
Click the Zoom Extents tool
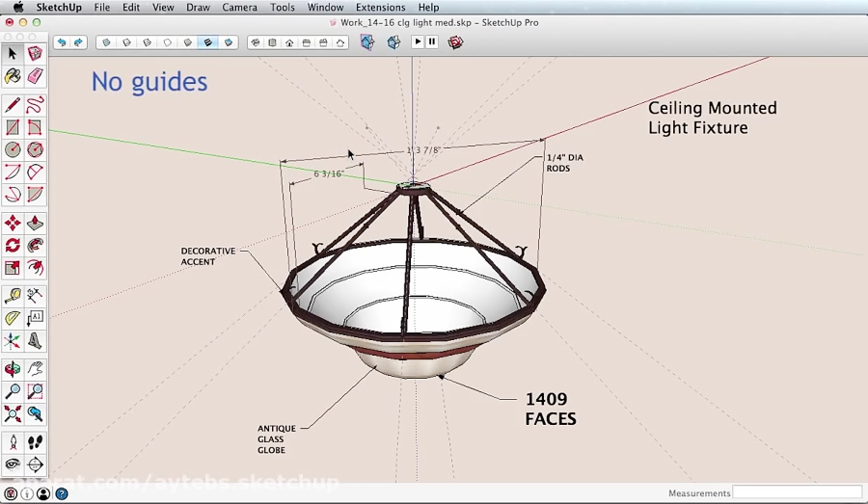tap(13, 414)
